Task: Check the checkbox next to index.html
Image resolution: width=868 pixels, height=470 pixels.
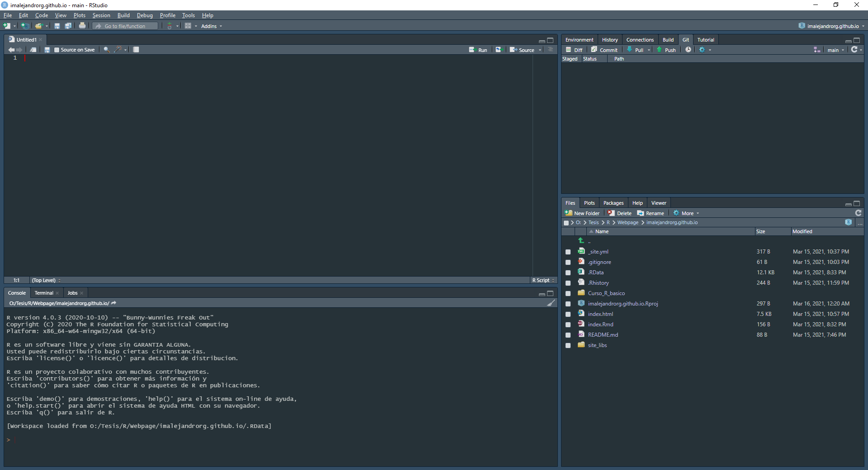Action: (x=568, y=314)
